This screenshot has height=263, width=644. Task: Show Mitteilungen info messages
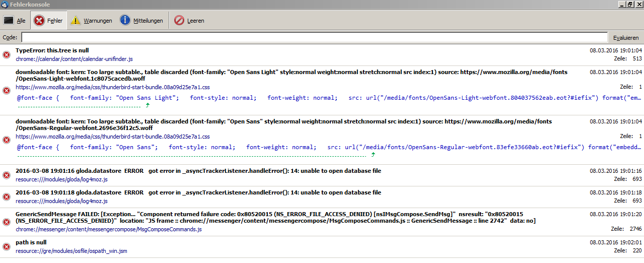[141, 21]
